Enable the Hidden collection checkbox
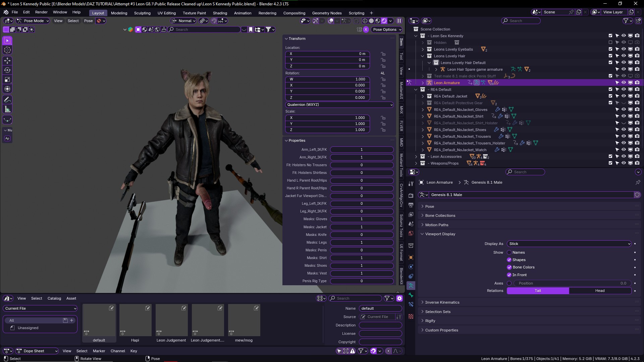 610,43
